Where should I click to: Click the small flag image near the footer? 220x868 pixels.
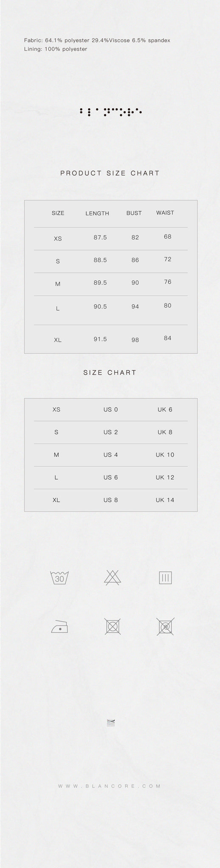point(111,723)
